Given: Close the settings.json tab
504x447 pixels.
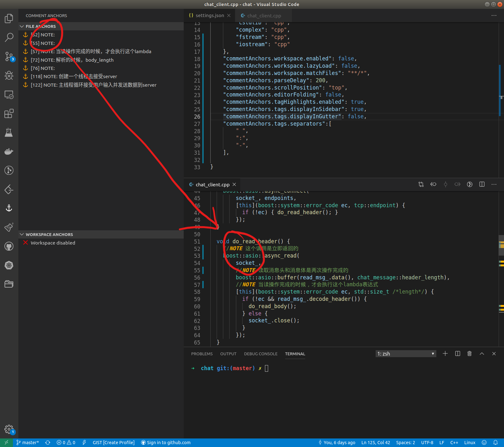Looking at the screenshot, I should point(229,16).
